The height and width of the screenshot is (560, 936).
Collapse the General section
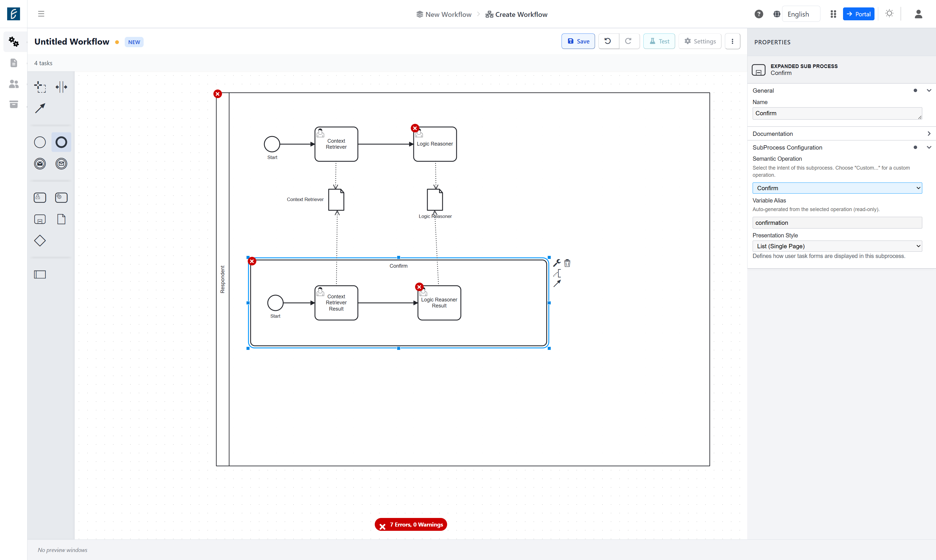(929, 91)
